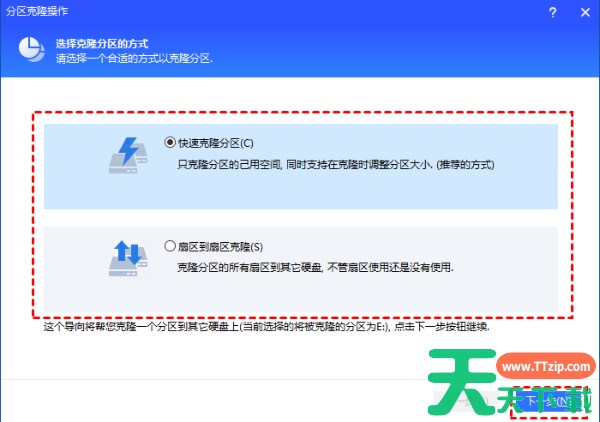Click the label '快速克隆分区(C)'
The height and width of the screenshot is (422, 600).
[216, 143]
